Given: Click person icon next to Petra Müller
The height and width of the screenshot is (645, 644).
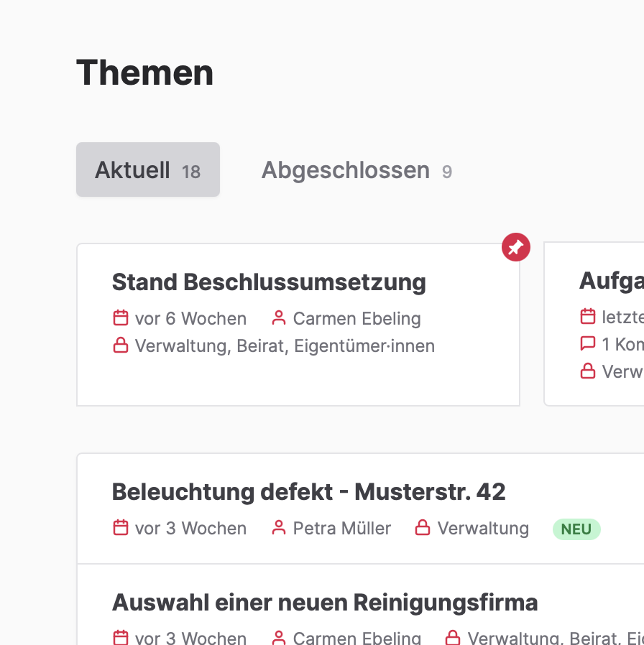Looking at the screenshot, I should point(279,529).
